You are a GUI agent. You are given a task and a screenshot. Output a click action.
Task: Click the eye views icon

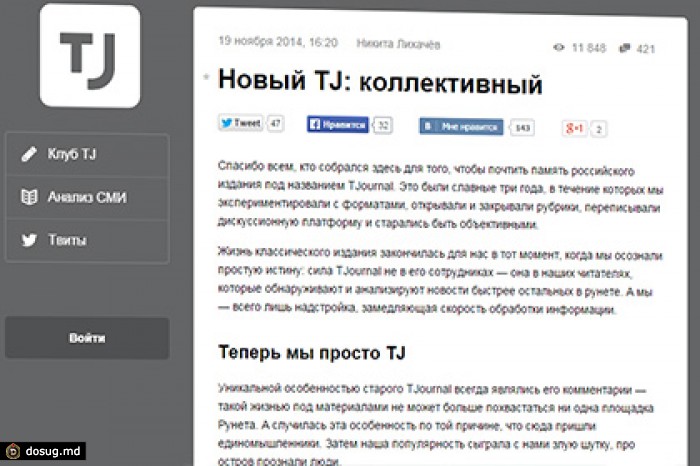558,47
